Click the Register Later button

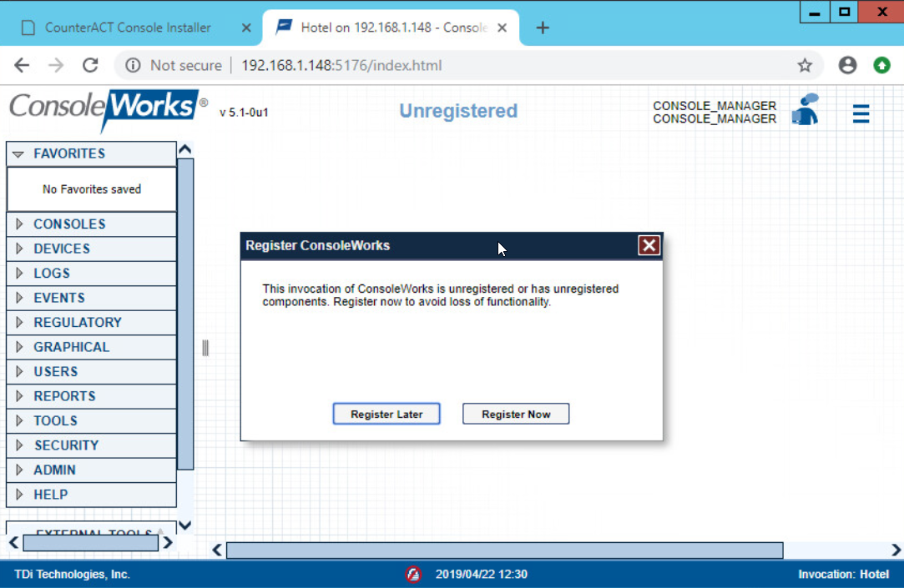coord(386,414)
